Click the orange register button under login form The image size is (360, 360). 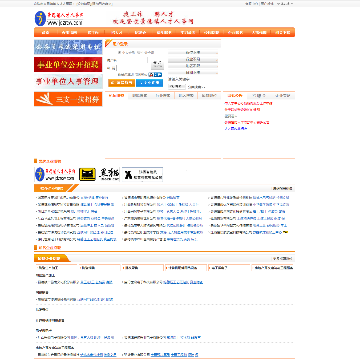pyautogui.click(x=121, y=83)
